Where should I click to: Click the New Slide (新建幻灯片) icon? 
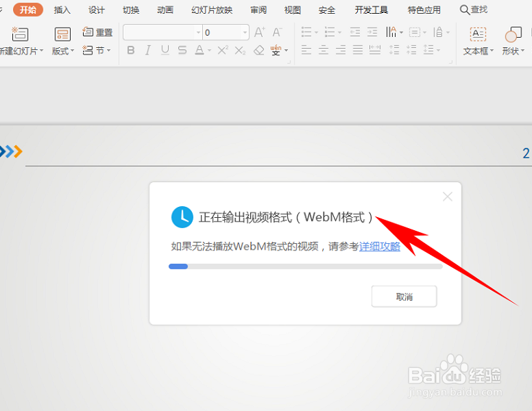tap(20, 34)
